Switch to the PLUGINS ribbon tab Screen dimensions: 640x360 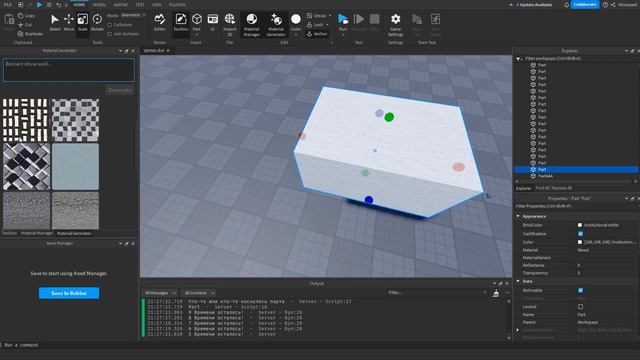click(177, 4)
